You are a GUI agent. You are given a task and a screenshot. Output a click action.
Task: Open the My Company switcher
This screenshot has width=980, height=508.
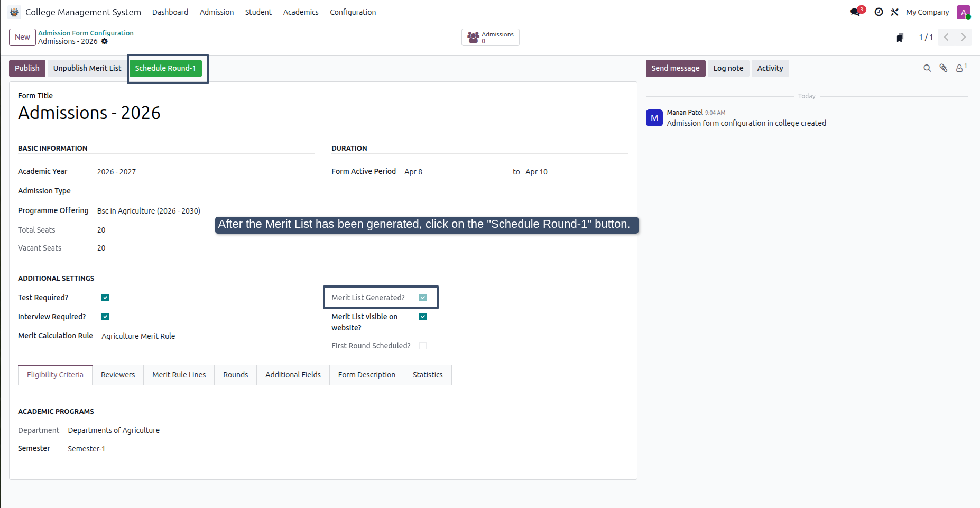(927, 12)
